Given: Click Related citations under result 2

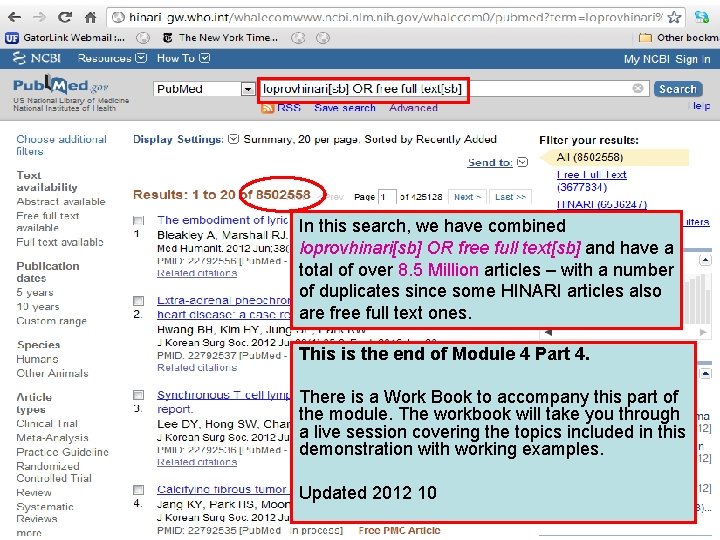Looking at the screenshot, I should coord(197,367).
